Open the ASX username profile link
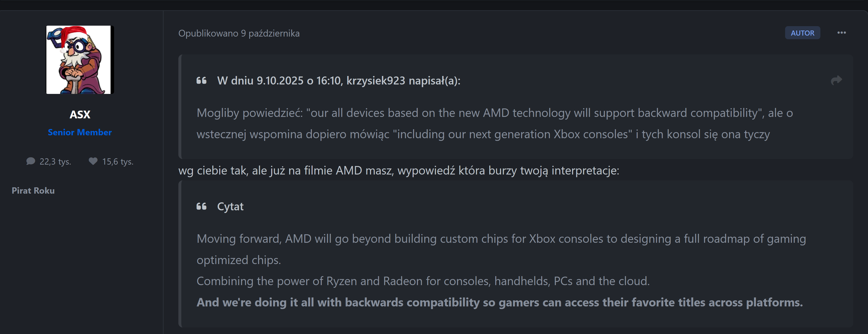This screenshot has width=868, height=334. [80, 114]
